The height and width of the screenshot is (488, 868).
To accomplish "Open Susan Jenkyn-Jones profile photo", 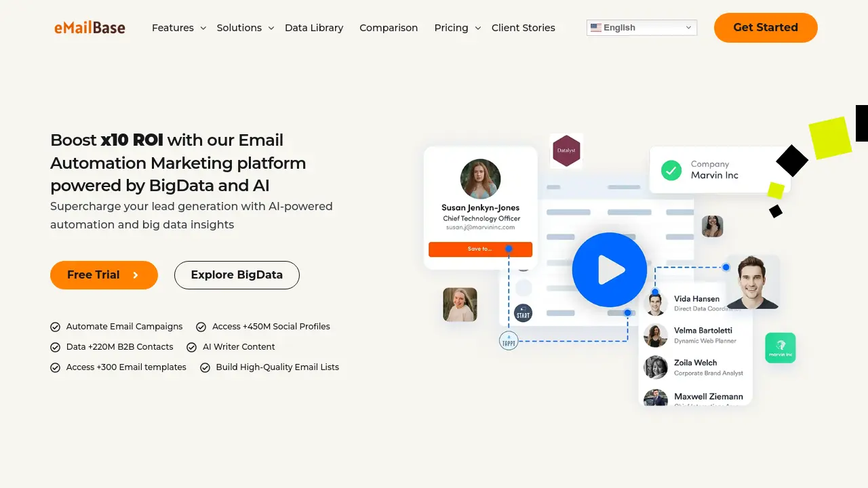I will 480,178.
